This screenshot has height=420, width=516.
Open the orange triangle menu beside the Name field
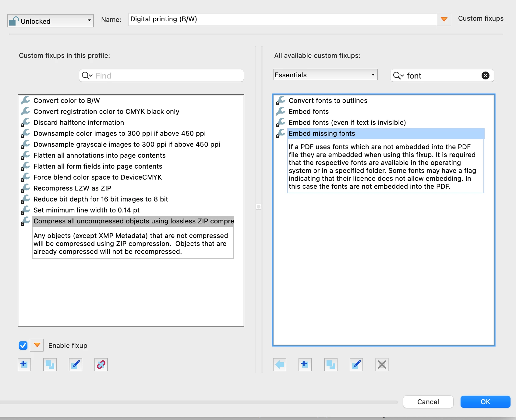(x=444, y=19)
